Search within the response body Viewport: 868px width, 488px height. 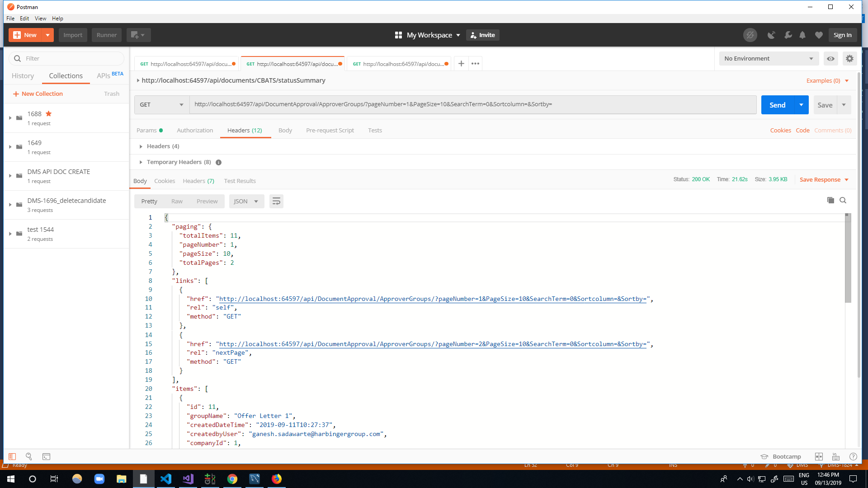[x=843, y=200]
